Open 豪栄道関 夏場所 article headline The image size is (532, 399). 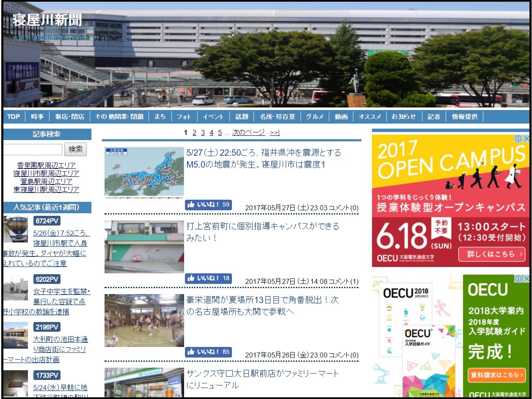pos(263,305)
